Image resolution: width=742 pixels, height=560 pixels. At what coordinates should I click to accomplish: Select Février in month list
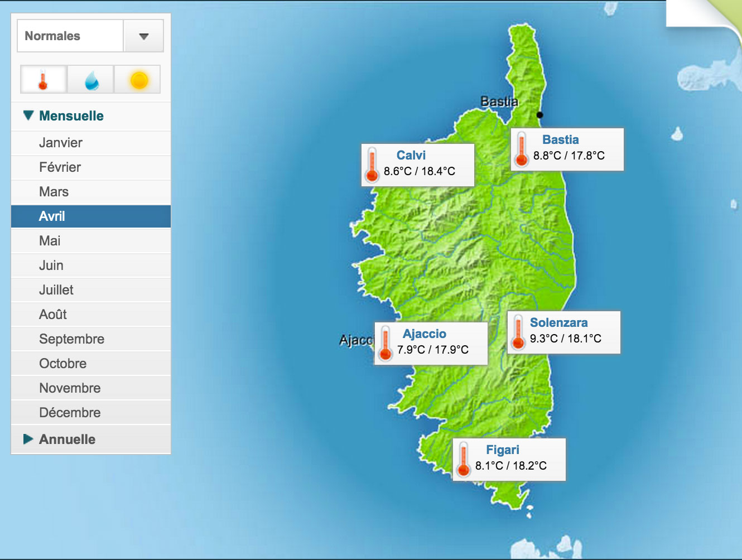point(91,167)
